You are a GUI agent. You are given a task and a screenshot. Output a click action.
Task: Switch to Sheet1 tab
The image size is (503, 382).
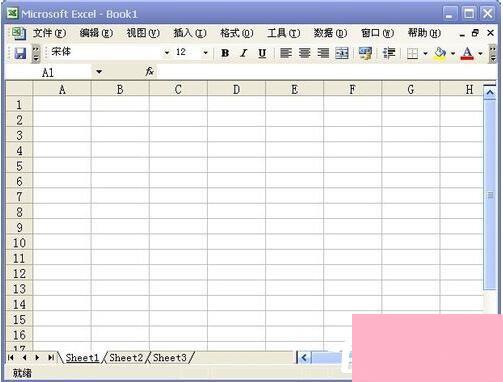tap(82, 358)
